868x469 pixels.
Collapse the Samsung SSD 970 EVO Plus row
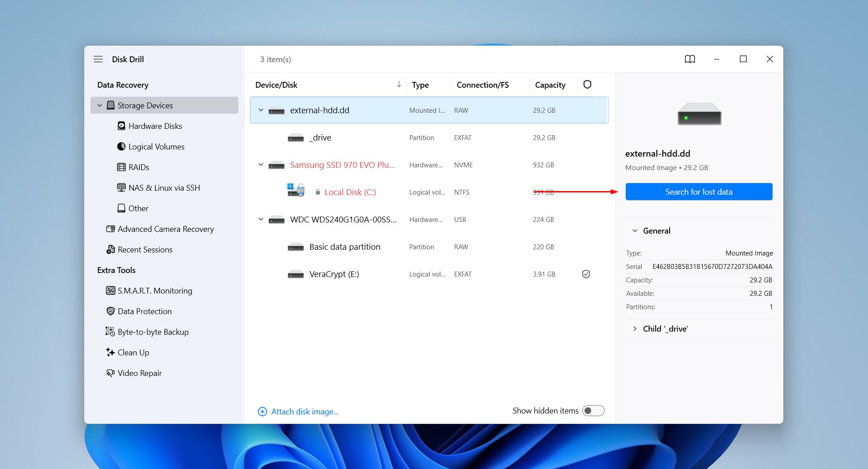tap(261, 165)
